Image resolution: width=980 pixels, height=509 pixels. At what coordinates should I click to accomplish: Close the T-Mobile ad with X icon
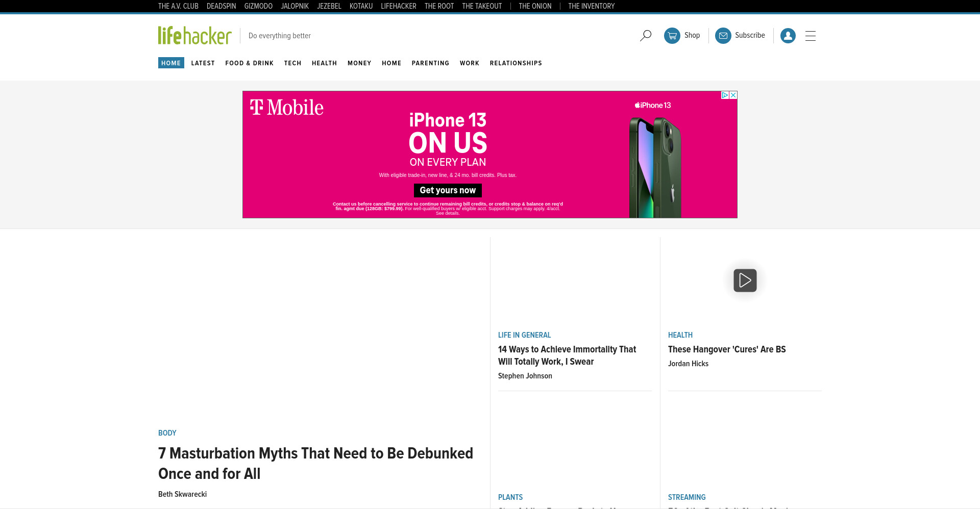733,95
